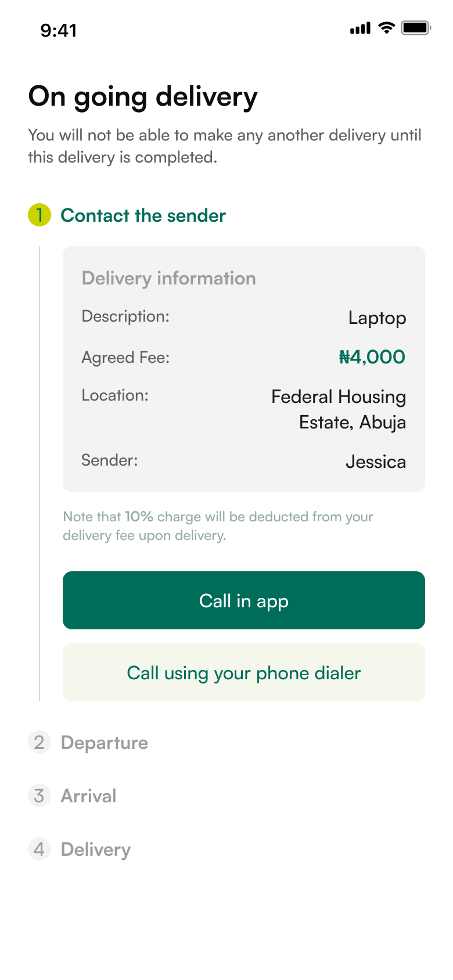Click the step 4 number circle
Screen dimensions: 453x980
click(39, 849)
